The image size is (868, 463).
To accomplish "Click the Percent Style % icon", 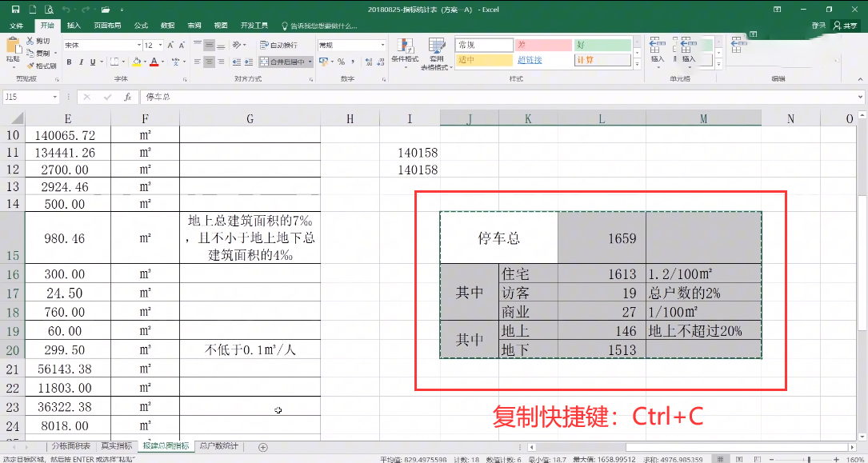I will pyautogui.click(x=341, y=62).
